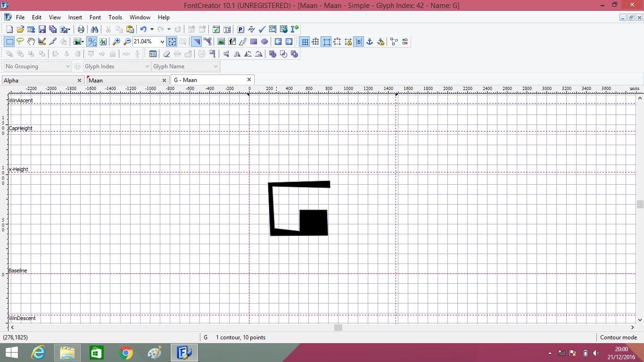Click the horizontal scrollbar thumb
Image resolution: width=644 pixels, height=362 pixels.
tap(338, 328)
